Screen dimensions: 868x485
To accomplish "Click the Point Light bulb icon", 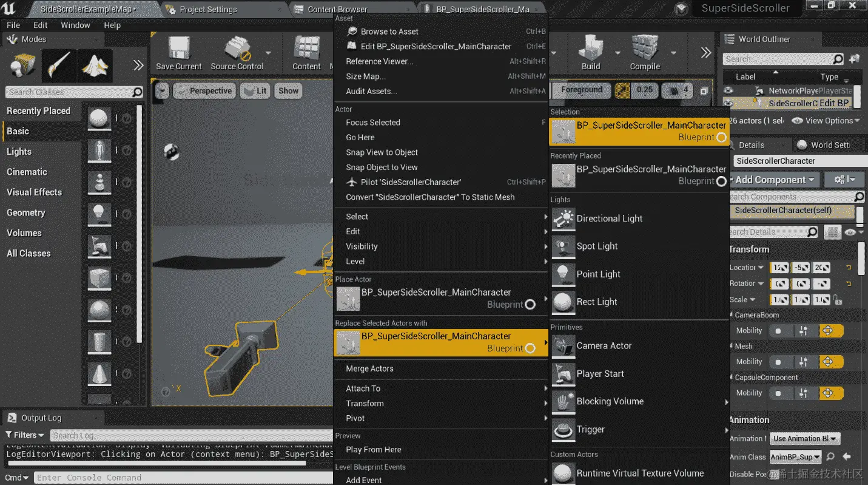I will coord(564,274).
